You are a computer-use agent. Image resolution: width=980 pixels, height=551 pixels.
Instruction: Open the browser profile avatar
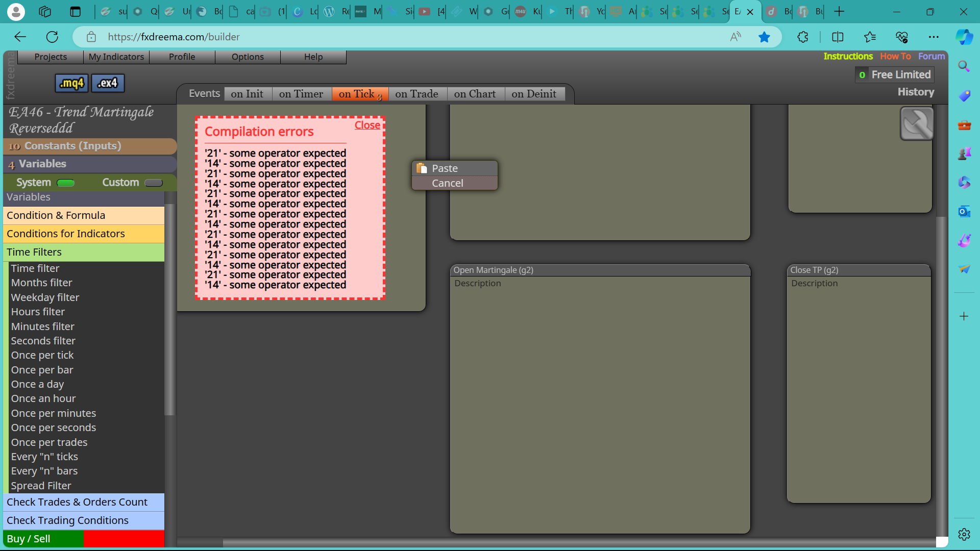[16, 11]
